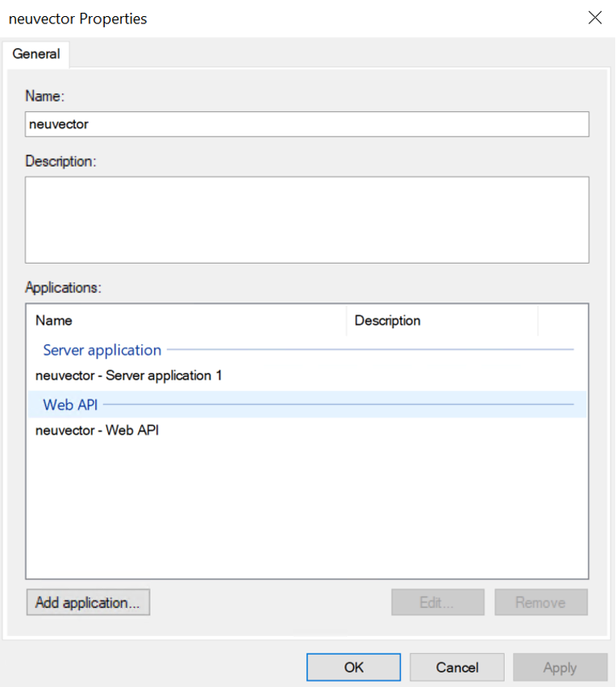Click the Applications: label above the list
Image resolution: width=616 pixels, height=687 pixels.
pyautogui.click(x=62, y=287)
